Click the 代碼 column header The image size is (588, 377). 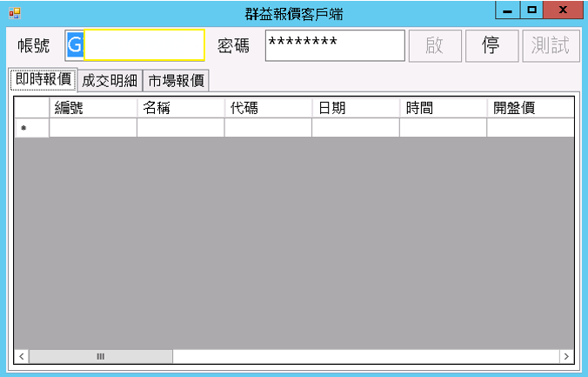pyautogui.click(x=268, y=108)
